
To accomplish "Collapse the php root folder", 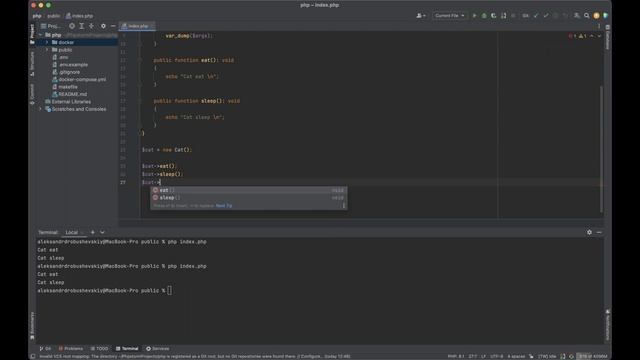I will (40, 35).
